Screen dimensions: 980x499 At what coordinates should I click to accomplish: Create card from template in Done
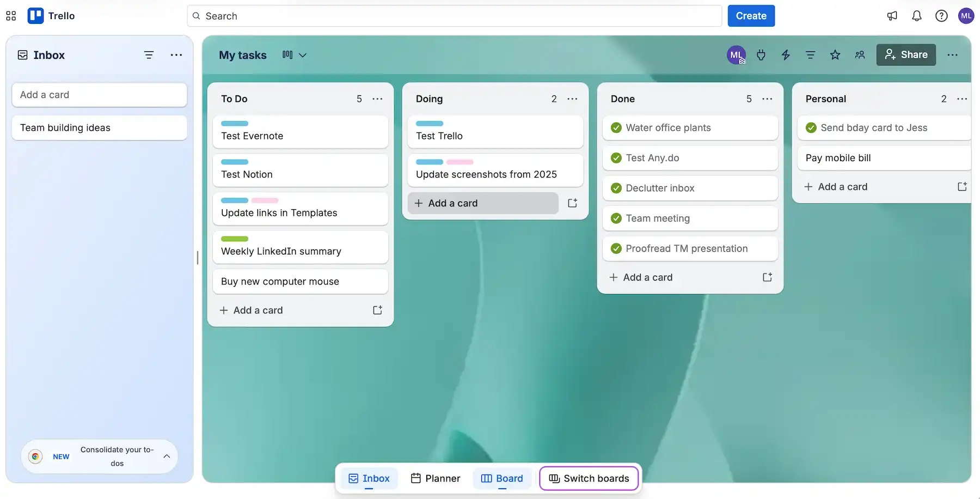point(767,277)
